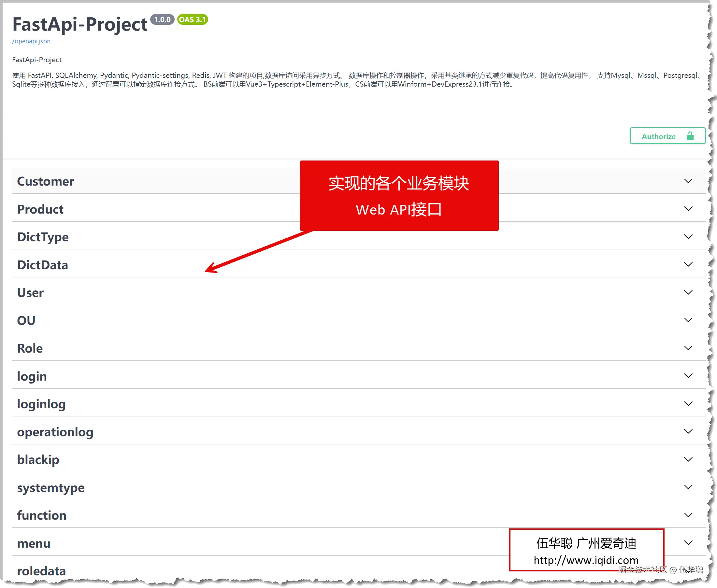Open the menu API group
717x588 pixels.
pos(34,543)
